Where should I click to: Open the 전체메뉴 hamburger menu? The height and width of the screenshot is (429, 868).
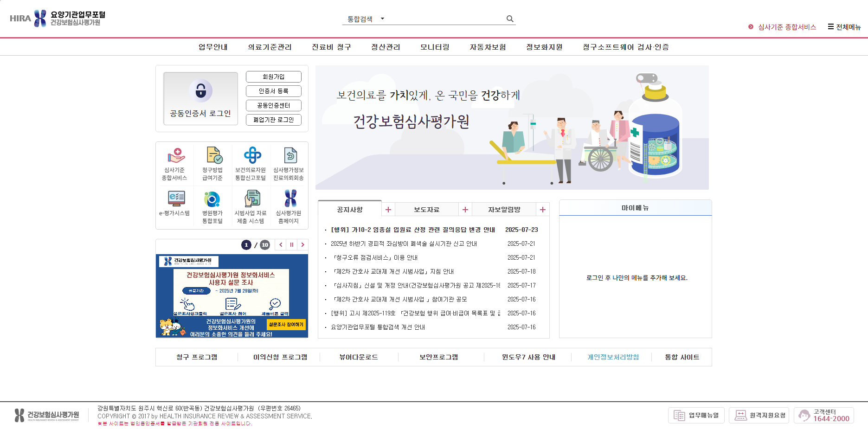[x=844, y=27]
